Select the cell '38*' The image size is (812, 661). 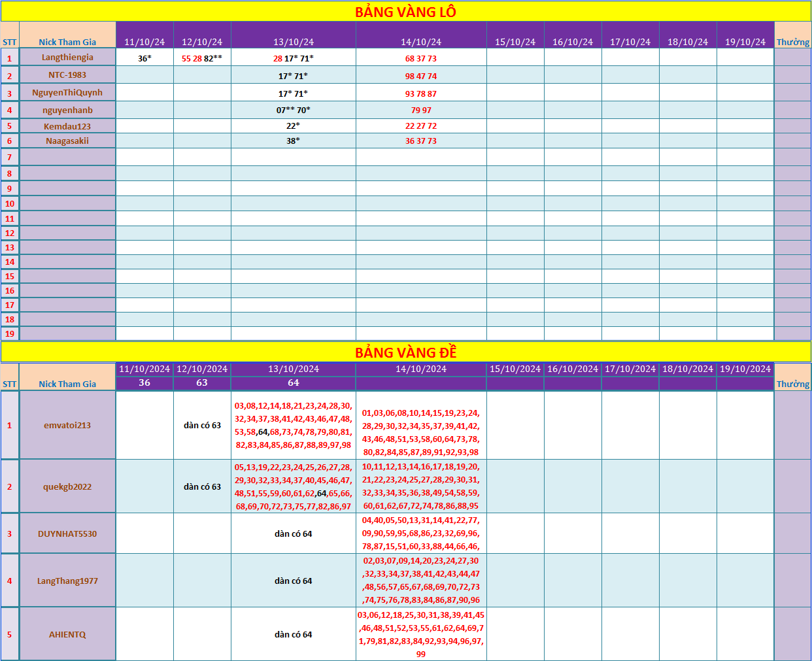coord(294,141)
